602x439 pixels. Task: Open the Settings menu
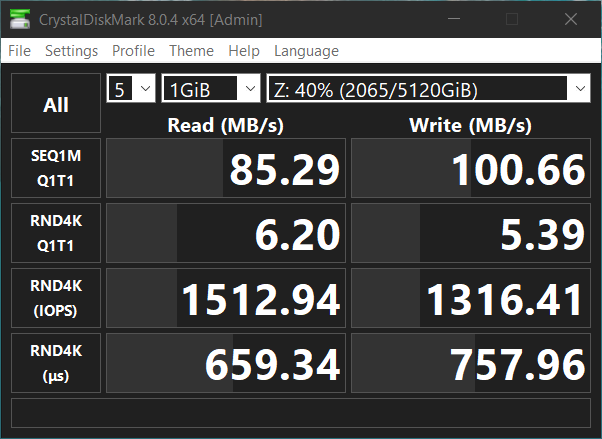pyautogui.click(x=71, y=51)
